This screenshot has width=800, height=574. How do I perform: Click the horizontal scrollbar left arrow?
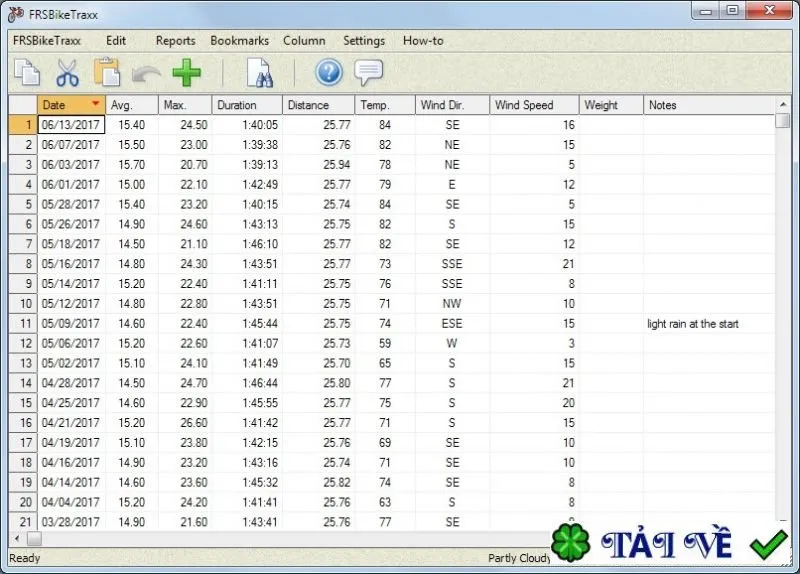coord(17,538)
